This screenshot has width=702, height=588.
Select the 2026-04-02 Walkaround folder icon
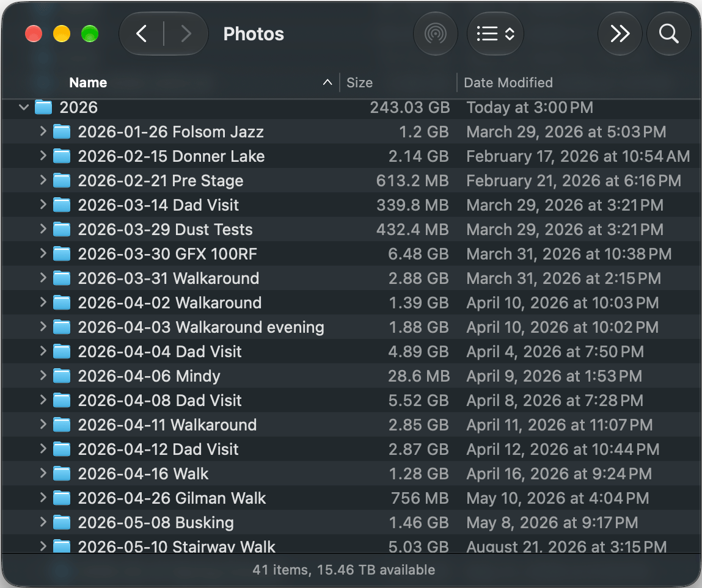click(x=62, y=302)
